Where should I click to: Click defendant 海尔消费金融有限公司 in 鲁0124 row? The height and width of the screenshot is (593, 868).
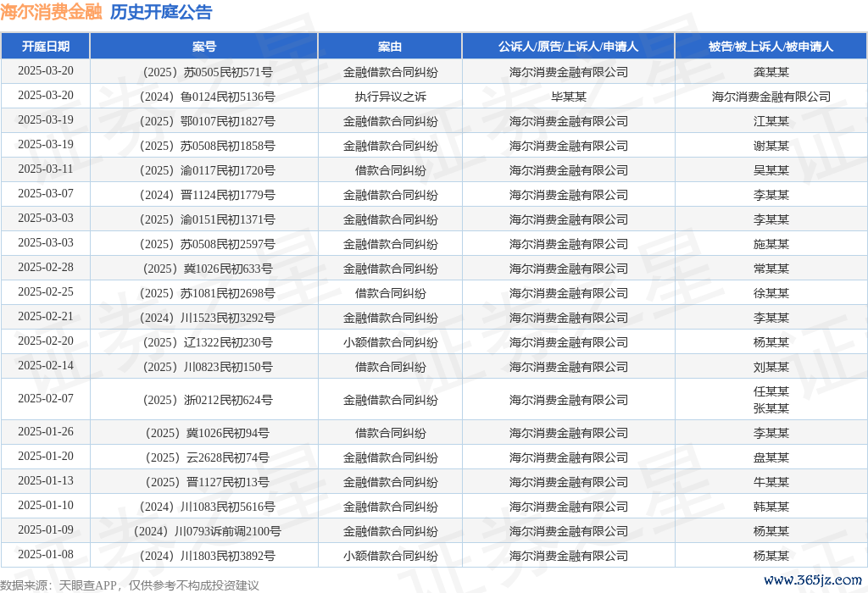(x=771, y=97)
